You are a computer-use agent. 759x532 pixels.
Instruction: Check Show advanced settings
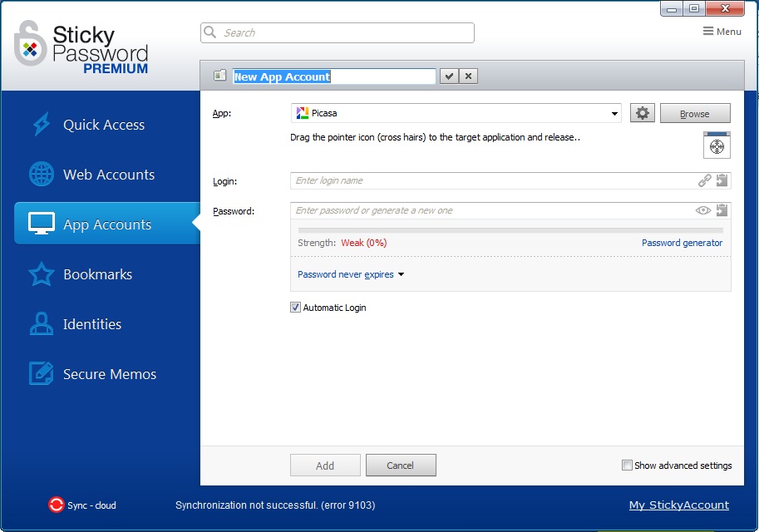(628, 465)
